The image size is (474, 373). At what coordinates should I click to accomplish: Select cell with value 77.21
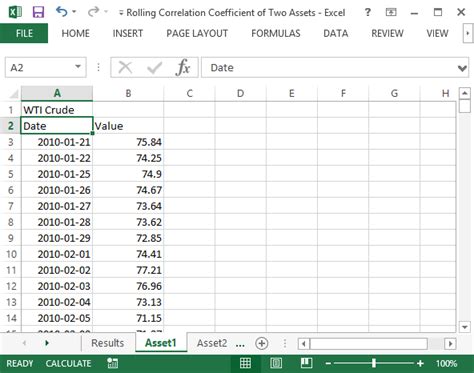(128, 270)
